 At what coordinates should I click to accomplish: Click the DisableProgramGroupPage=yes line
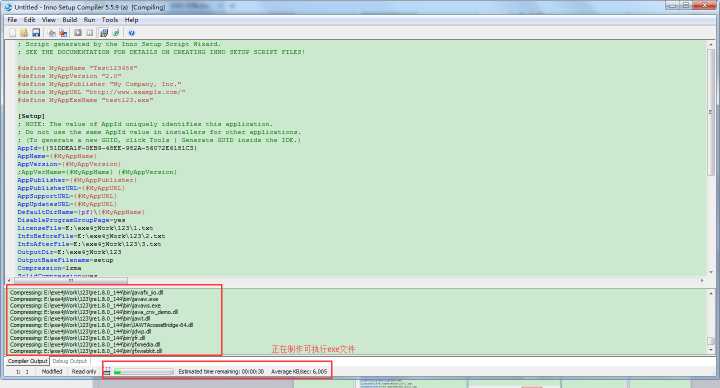[71, 220]
